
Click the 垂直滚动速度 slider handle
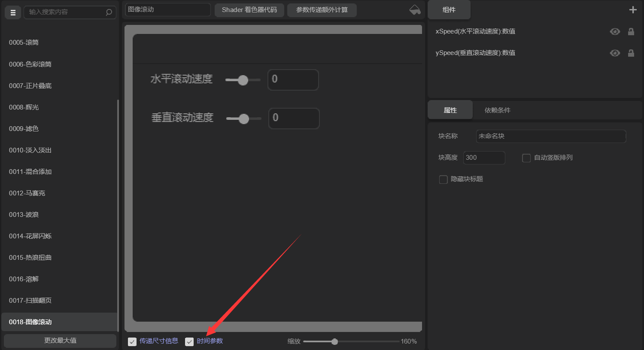tap(244, 119)
